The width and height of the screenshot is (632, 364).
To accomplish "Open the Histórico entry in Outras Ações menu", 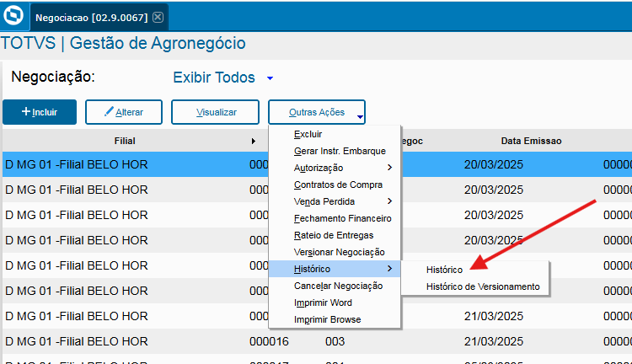I will pos(335,269).
